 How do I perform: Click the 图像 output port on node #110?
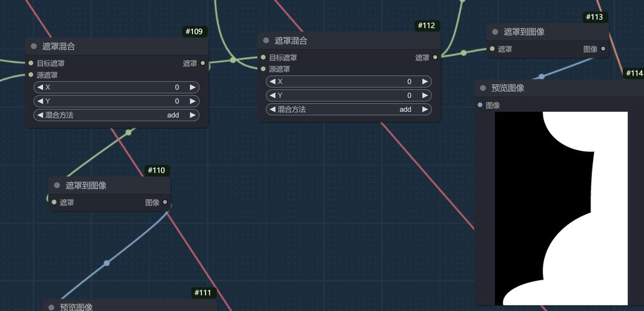tap(165, 202)
